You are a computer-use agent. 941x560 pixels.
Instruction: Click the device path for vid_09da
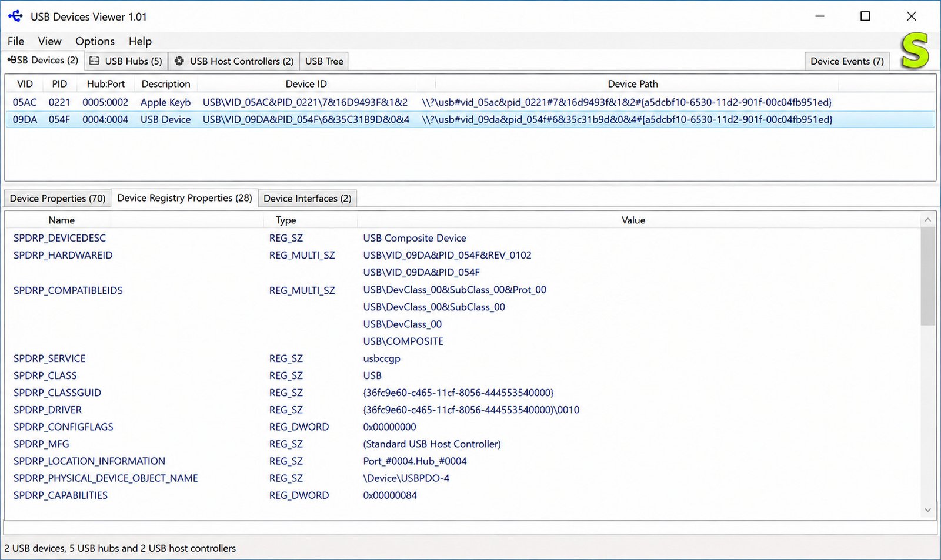[x=627, y=119]
